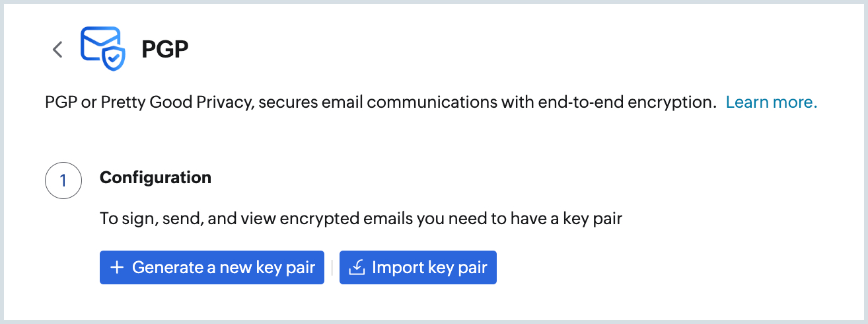Click the PGP envelope icon
Viewport: 868px width, 324px height.
pyautogui.click(x=98, y=44)
